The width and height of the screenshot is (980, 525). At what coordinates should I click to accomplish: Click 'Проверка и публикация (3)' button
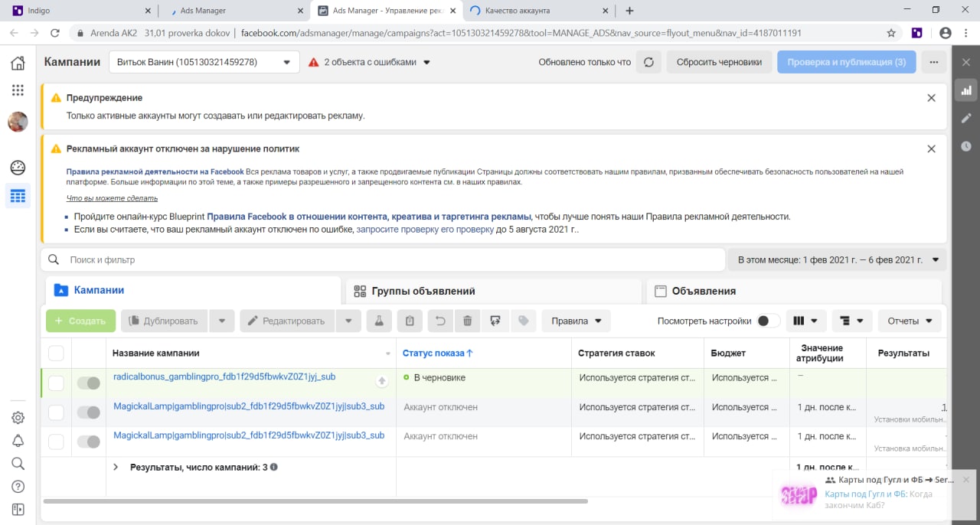(846, 62)
